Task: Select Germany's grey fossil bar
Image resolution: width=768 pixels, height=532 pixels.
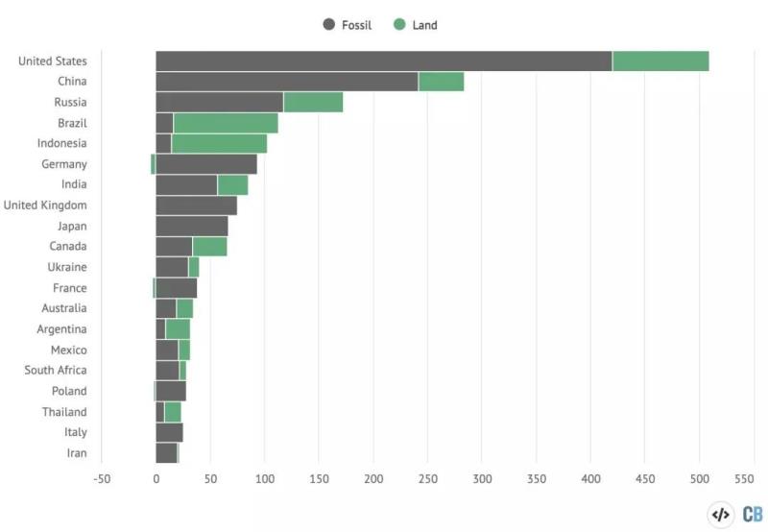Action: coord(206,164)
